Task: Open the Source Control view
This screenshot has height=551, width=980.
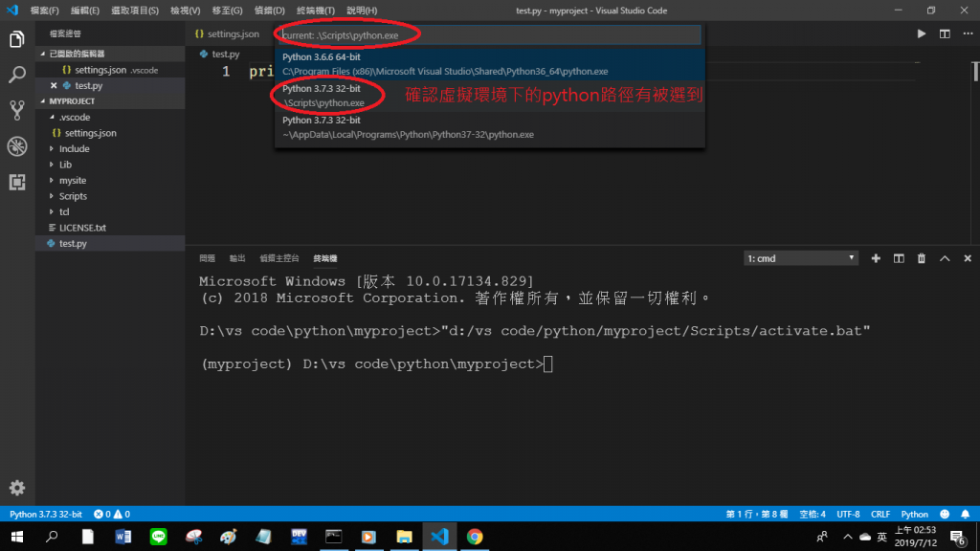Action: (x=17, y=111)
